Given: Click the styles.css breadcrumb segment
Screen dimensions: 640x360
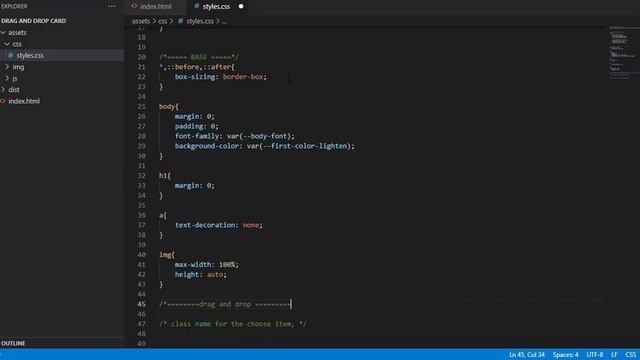Looking at the screenshot, I should [200, 21].
